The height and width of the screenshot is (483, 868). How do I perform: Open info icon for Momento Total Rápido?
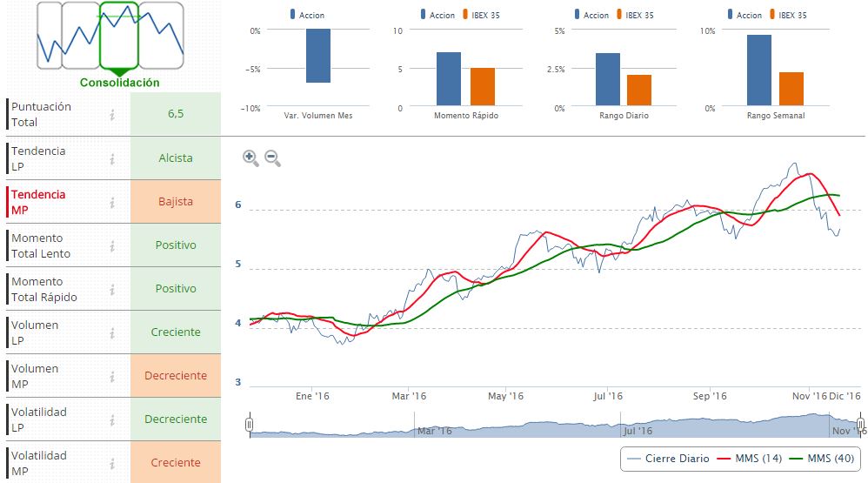pos(112,290)
